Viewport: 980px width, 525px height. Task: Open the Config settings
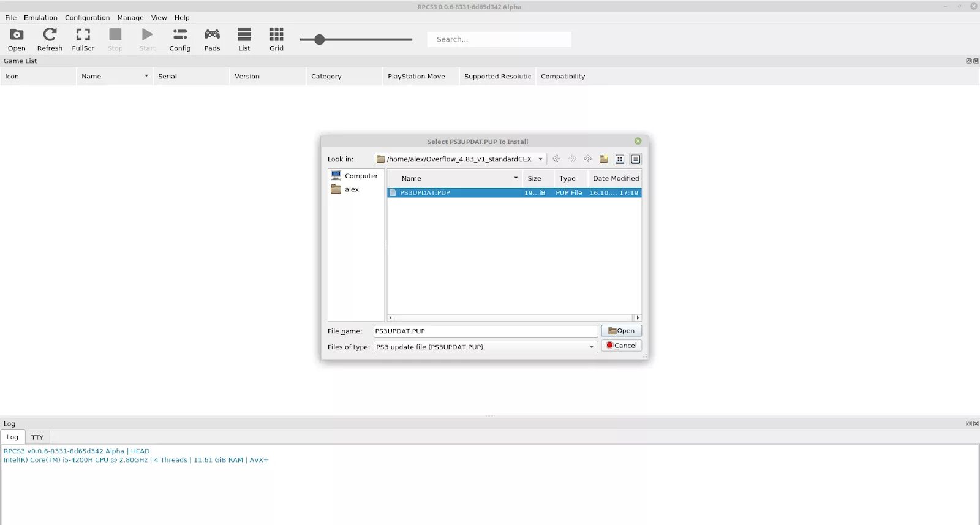[180, 39]
